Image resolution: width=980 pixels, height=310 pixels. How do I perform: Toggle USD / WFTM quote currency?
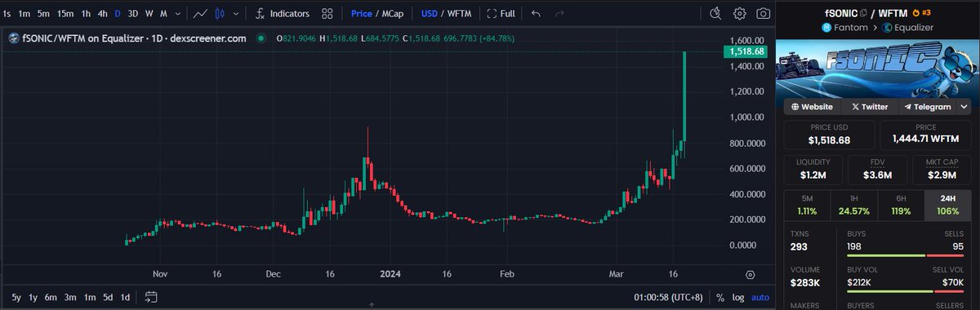pos(445,13)
